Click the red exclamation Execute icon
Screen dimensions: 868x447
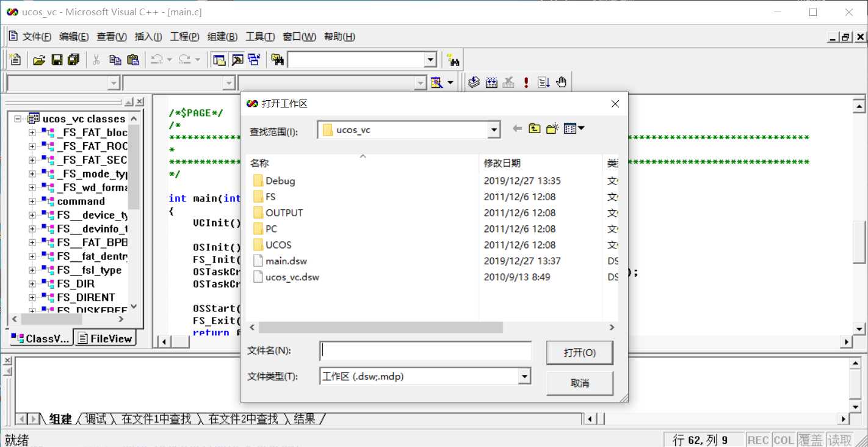point(526,82)
